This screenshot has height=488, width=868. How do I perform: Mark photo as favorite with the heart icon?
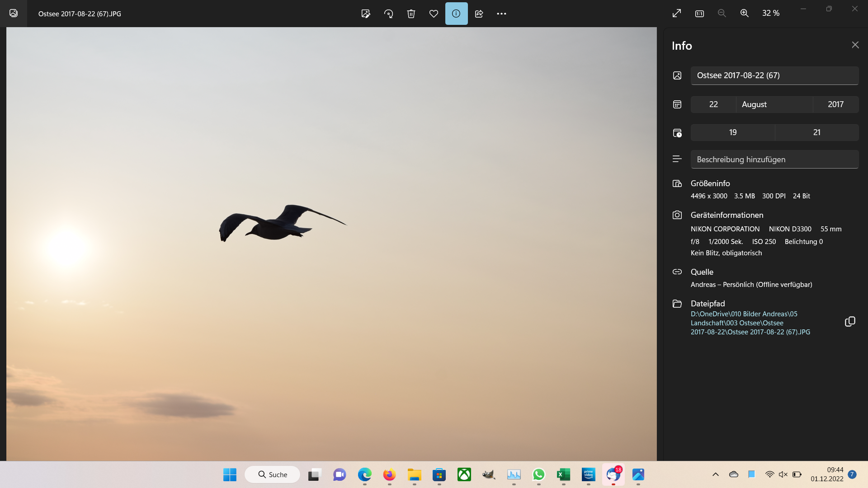pos(434,14)
